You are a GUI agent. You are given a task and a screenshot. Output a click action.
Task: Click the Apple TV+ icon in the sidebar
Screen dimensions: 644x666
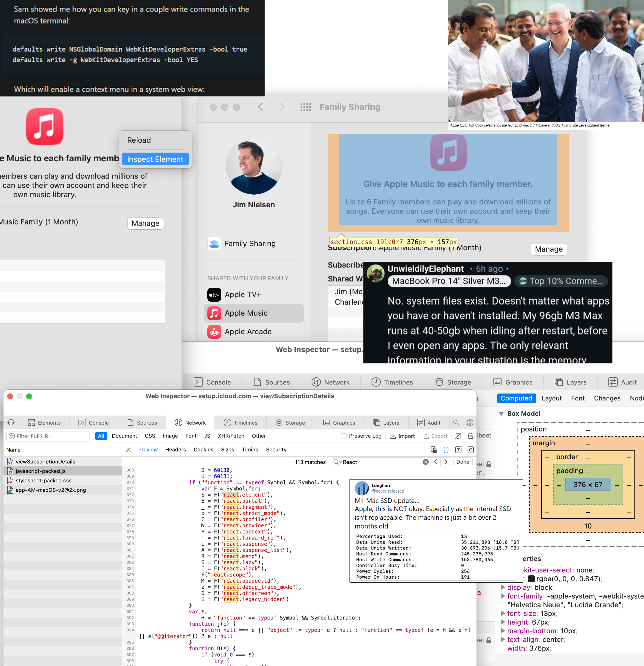coord(214,294)
